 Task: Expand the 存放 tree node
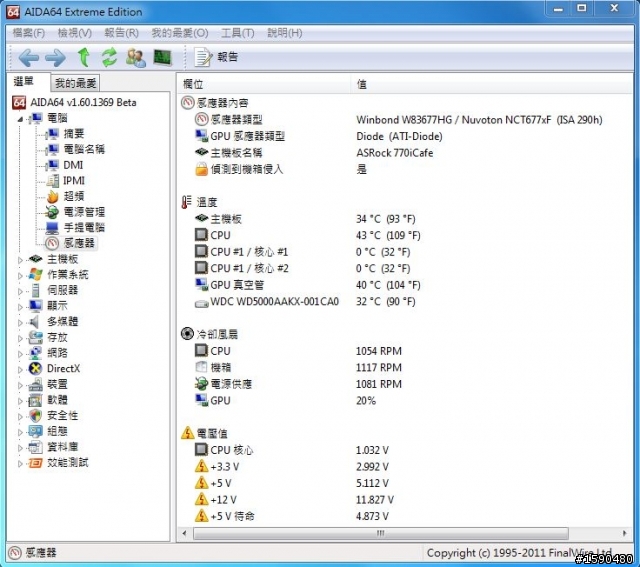pos(20,338)
